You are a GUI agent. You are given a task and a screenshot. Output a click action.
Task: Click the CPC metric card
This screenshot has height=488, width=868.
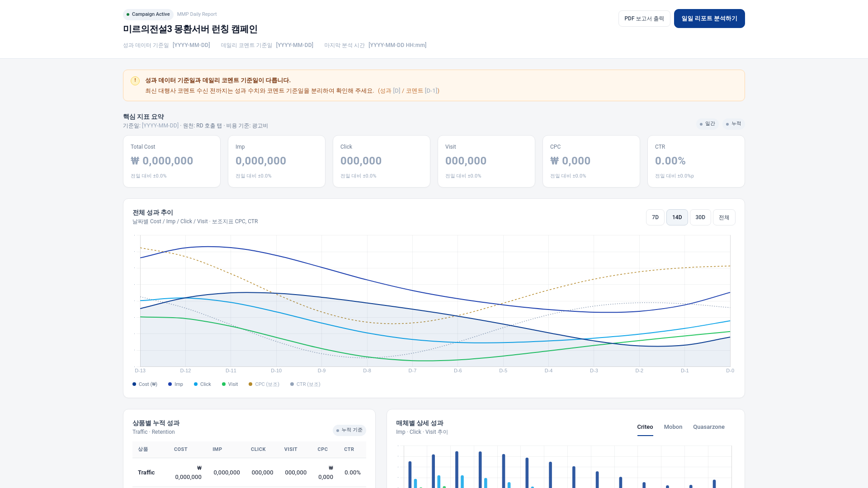coord(591,161)
